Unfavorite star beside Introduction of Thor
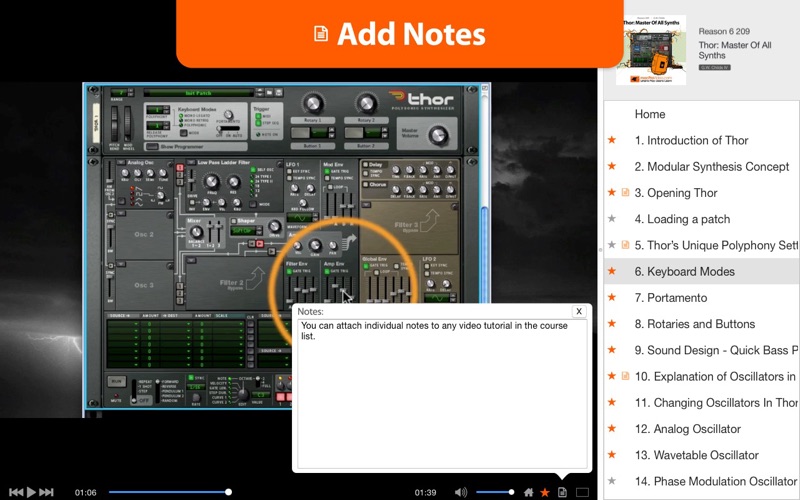The height and width of the screenshot is (500, 800). click(x=612, y=140)
